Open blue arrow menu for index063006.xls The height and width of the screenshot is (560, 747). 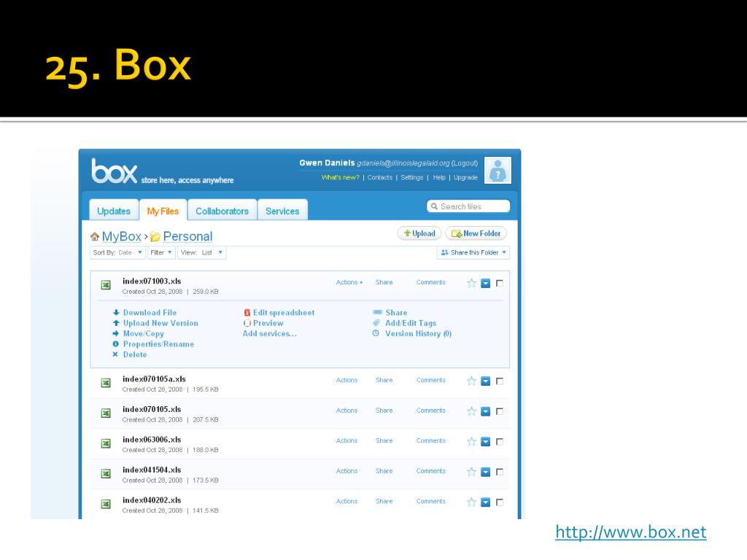click(x=485, y=442)
